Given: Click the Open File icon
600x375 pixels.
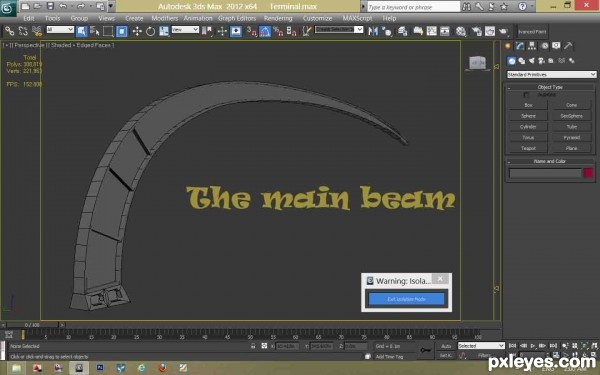Looking at the screenshot, I should [38, 6].
